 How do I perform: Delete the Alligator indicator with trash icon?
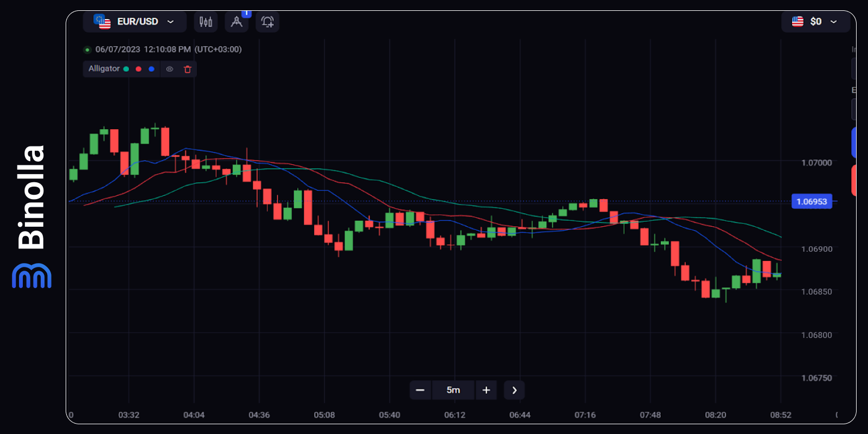188,69
